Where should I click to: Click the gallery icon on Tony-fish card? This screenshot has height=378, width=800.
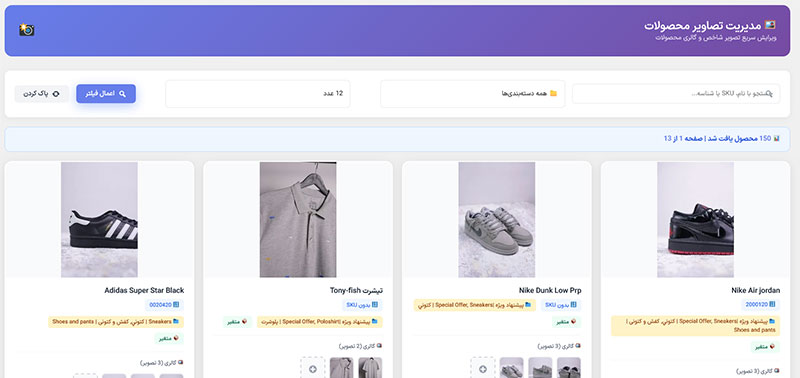pos(379,346)
